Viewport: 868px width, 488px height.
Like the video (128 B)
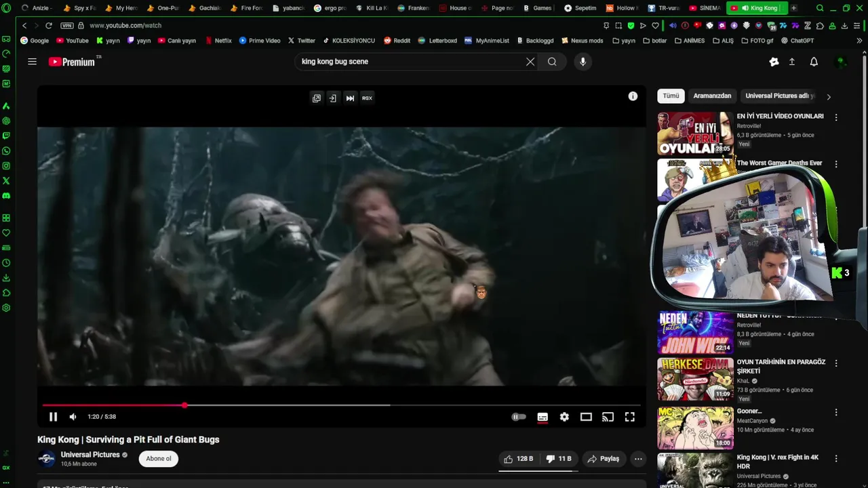click(517, 459)
